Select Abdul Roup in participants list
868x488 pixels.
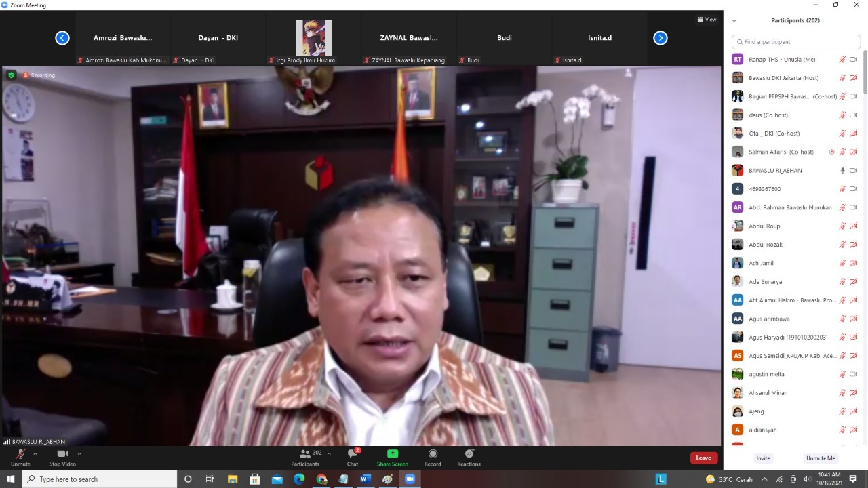pos(764,226)
